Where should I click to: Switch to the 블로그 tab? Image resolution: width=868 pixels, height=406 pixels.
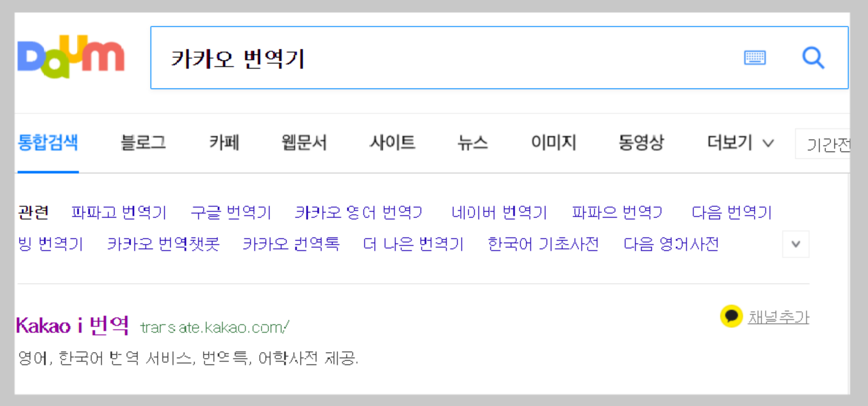[143, 142]
